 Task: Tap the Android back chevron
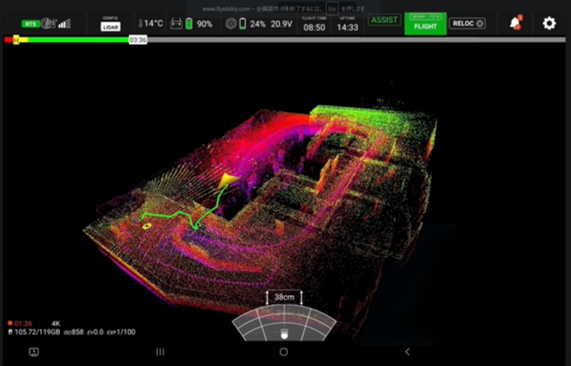point(407,352)
